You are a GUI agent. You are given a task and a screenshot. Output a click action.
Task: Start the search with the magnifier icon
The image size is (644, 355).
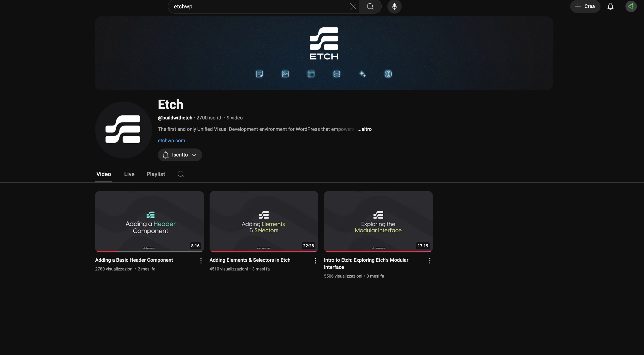370,6
